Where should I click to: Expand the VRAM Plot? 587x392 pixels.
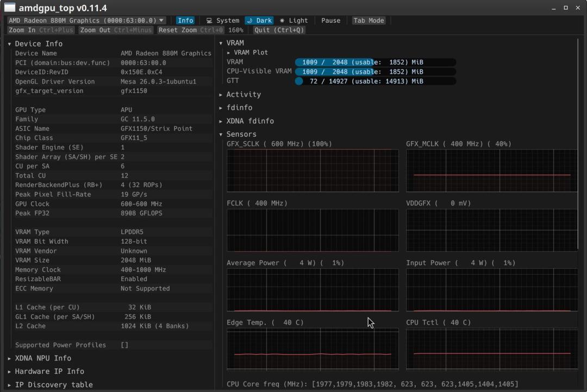point(247,52)
